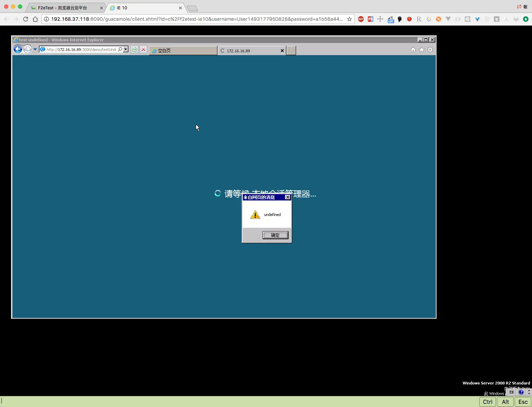
Task: Click the page info icon in address bar
Action: (x=46, y=19)
